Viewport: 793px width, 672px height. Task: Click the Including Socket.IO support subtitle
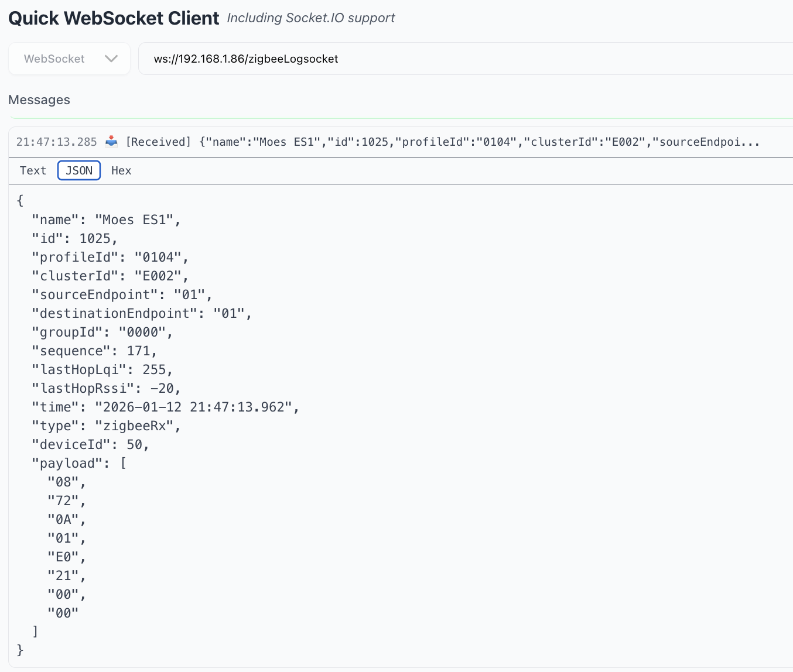click(x=310, y=18)
